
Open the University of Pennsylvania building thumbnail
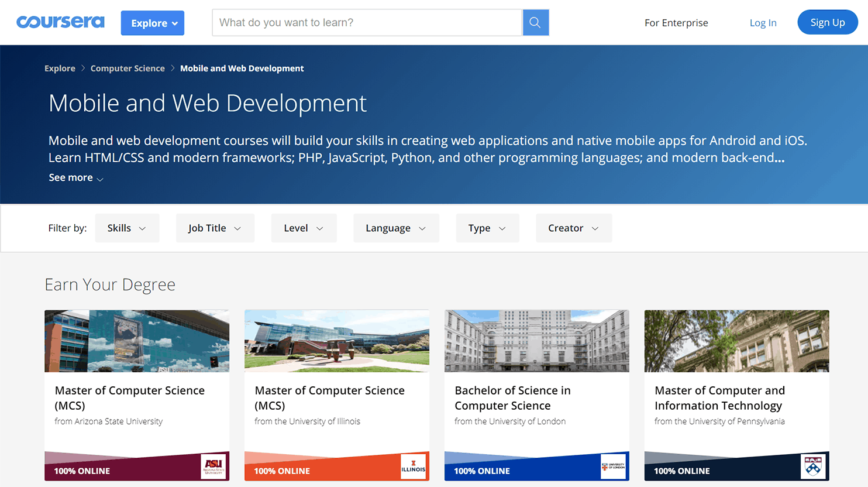point(737,341)
